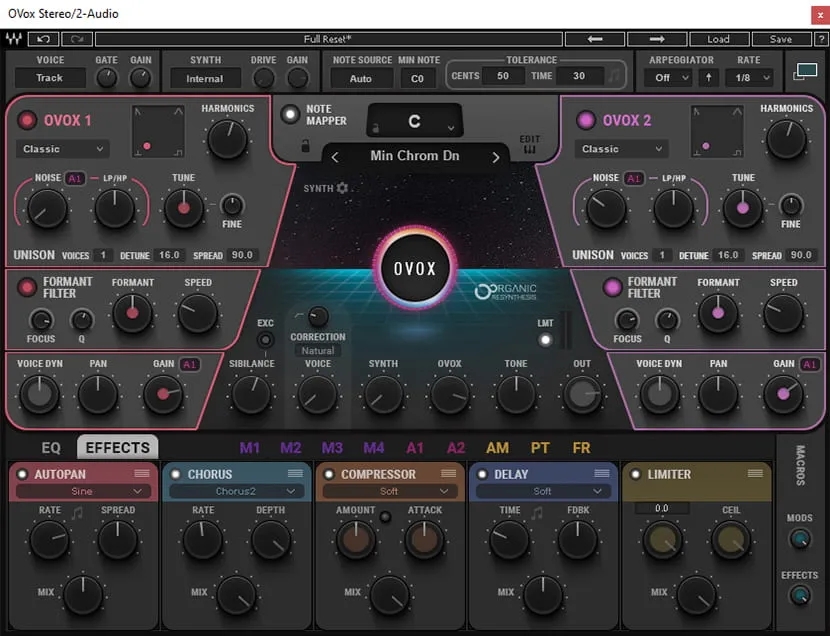The height and width of the screenshot is (636, 830).
Task: Click the Compressor module handle icon
Action: coord(448,473)
